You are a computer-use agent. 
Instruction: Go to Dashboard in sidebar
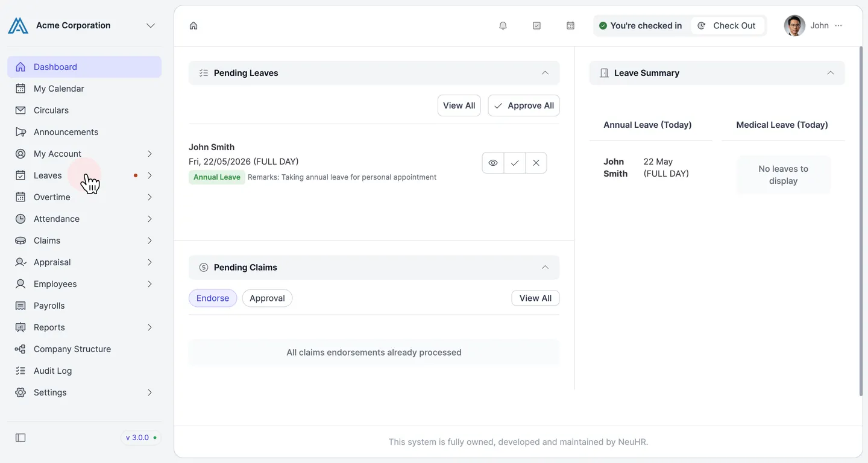[x=84, y=67]
